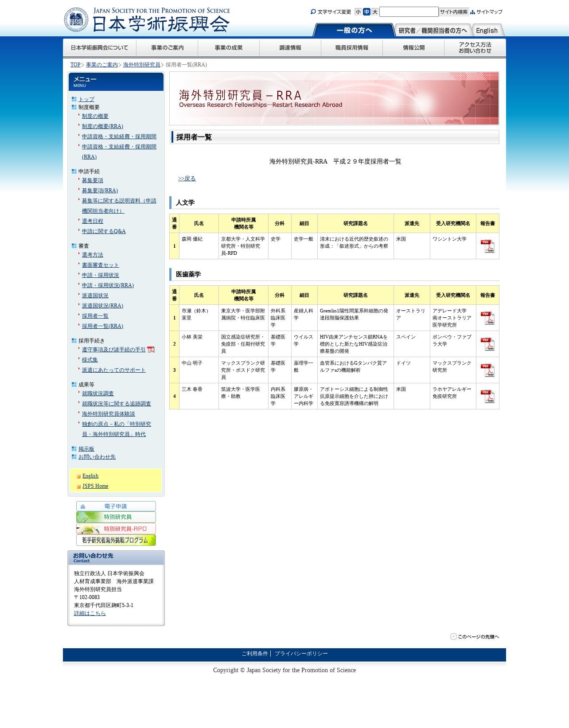Open 情報公開 menu
The height and width of the screenshot is (728, 569).
pos(413,48)
